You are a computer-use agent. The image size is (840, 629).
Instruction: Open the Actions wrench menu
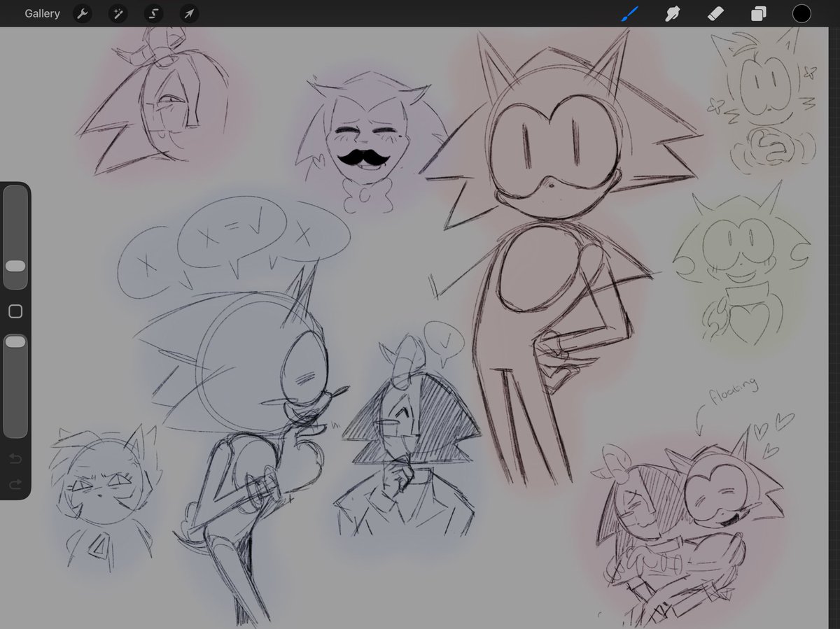coord(83,13)
